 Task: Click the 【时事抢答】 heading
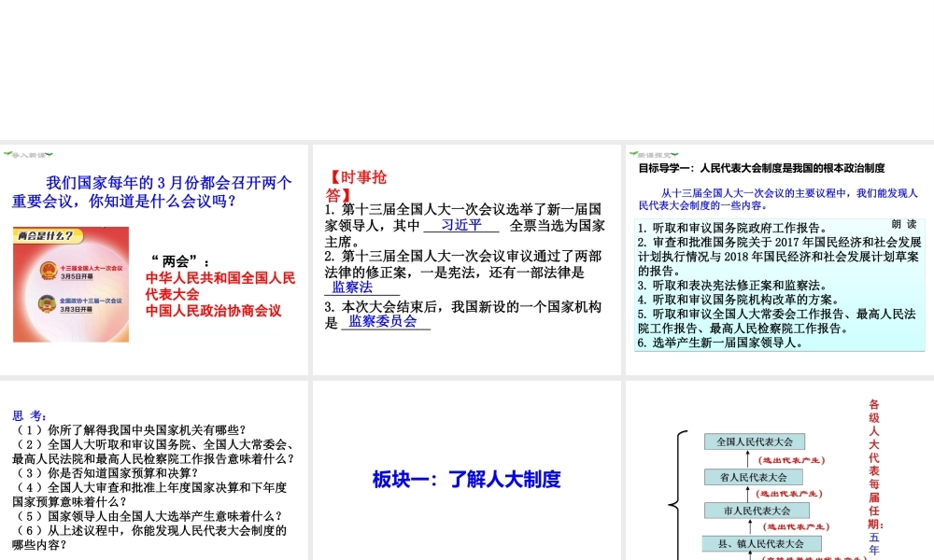click(x=356, y=186)
